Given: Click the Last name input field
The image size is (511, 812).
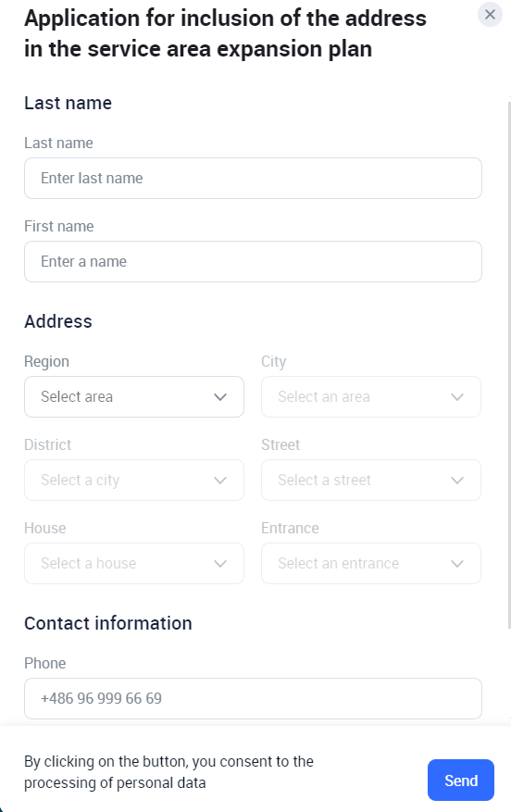Looking at the screenshot, I should [253, 178].
